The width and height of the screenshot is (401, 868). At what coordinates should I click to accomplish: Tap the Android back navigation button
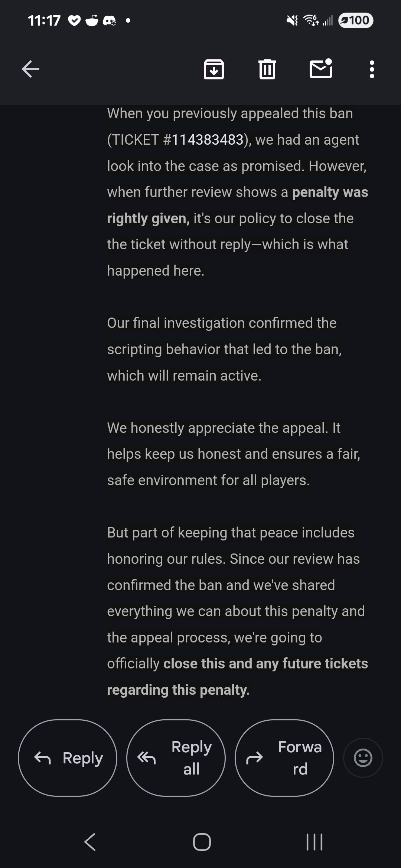tap(90, 842)
